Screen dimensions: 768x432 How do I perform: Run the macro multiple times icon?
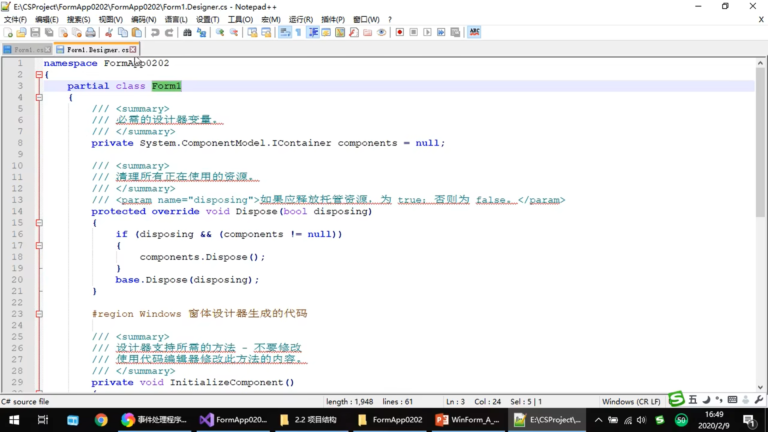(x=441, y=32)
